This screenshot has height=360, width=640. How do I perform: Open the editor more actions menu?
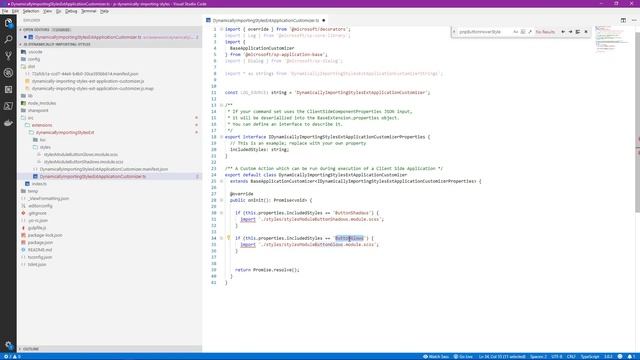point(633,20)
